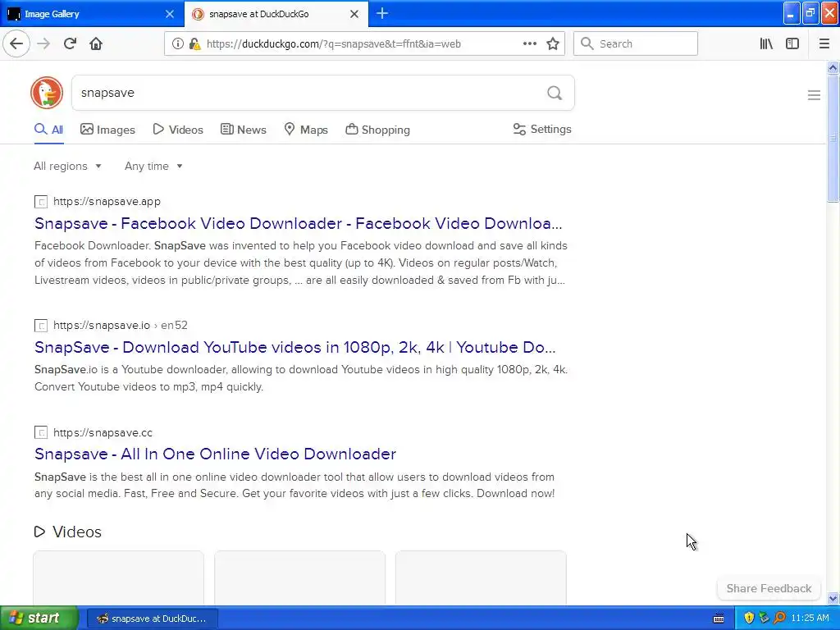
Task: Click the orange magnifier tray icon
Action: tap(780, 618)
